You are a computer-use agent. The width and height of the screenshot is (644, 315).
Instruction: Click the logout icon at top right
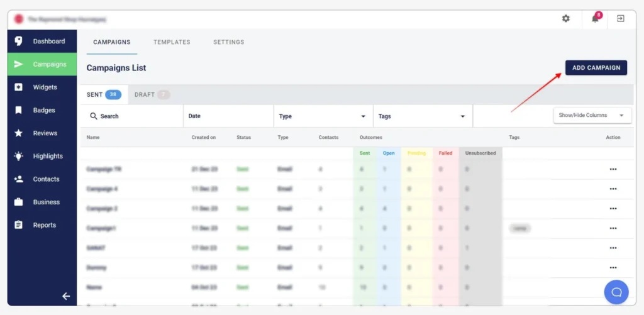(x=620, y=19)
